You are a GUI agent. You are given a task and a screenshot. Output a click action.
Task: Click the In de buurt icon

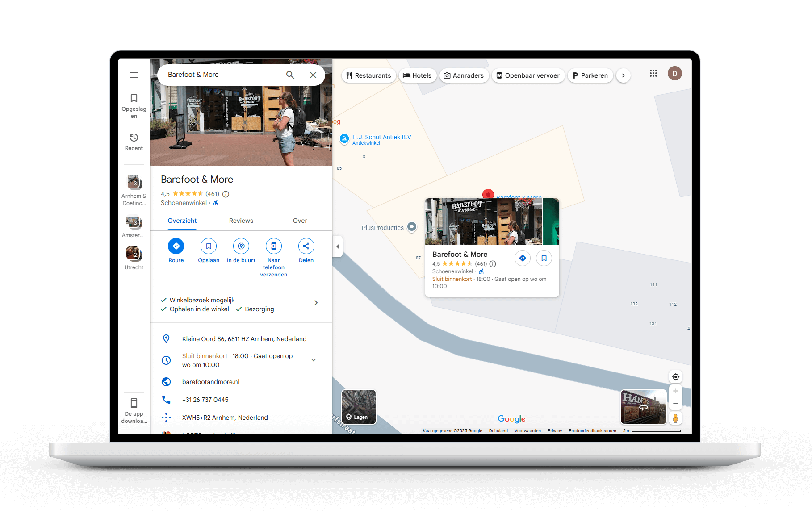tap(241, 246)
